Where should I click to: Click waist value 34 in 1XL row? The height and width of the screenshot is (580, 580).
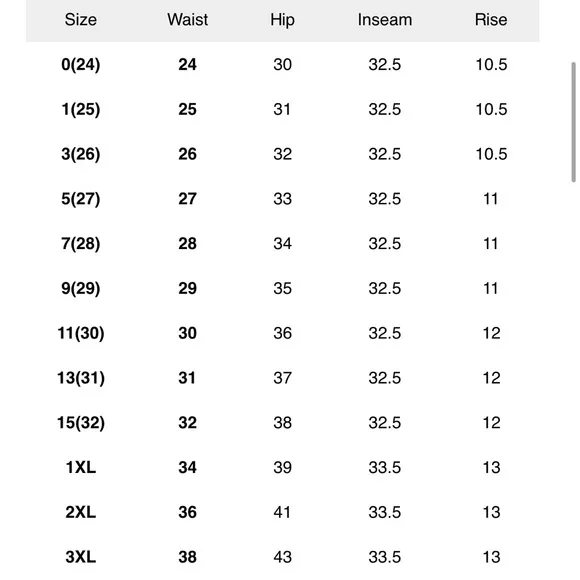pyautogui.click(x=188, y=468)
